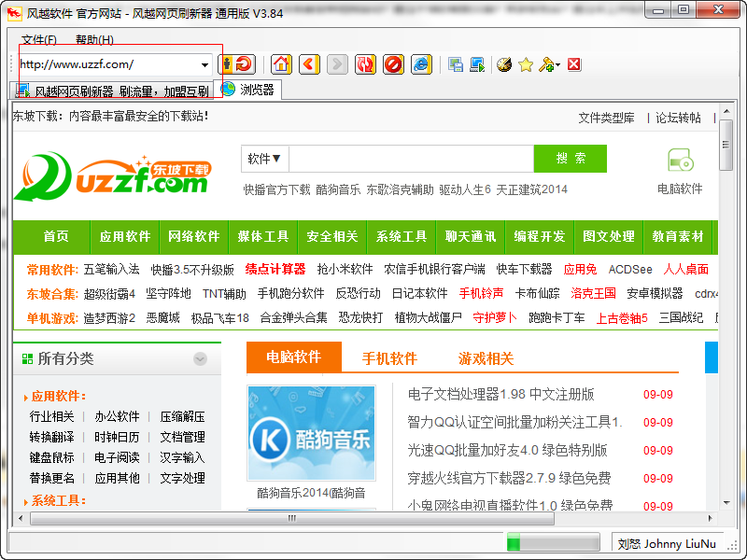Image resolution: width=747 pixels, height=560 pixels.
Task: Click the yellow star favorites icon
Action: click(x=526, y=64)
